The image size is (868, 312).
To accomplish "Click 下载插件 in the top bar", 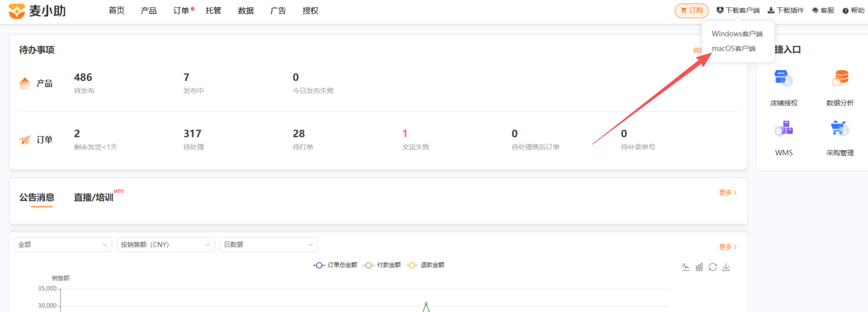I will pos(785,10).
